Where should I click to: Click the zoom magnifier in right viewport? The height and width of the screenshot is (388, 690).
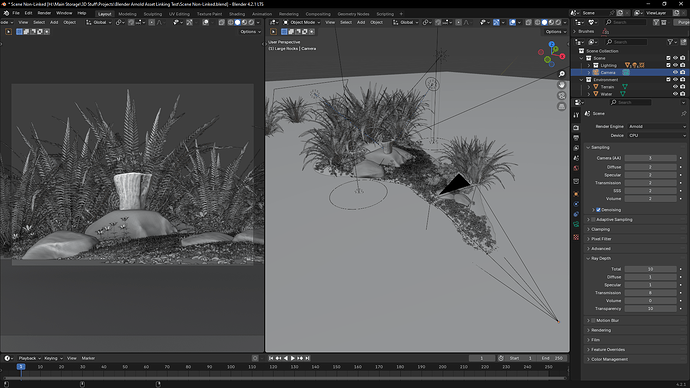tap(562, 74)
